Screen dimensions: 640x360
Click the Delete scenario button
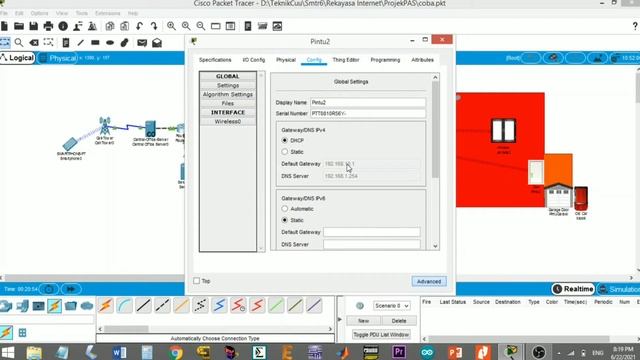(x=399, y=321)
